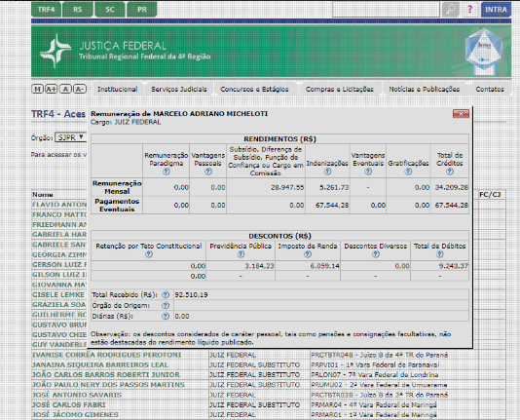Screen dimensions: 520x420
Task: Open the GABRIELA HAR... name link
Action: pos(59,235)
